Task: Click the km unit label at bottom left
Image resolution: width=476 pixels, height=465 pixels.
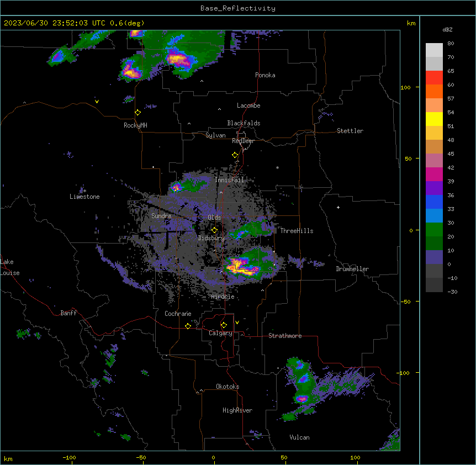Action: 8,458
